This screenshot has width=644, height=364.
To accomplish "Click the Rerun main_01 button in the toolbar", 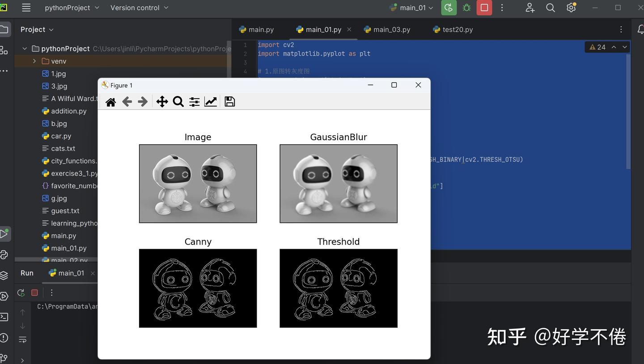I will 449,8.
